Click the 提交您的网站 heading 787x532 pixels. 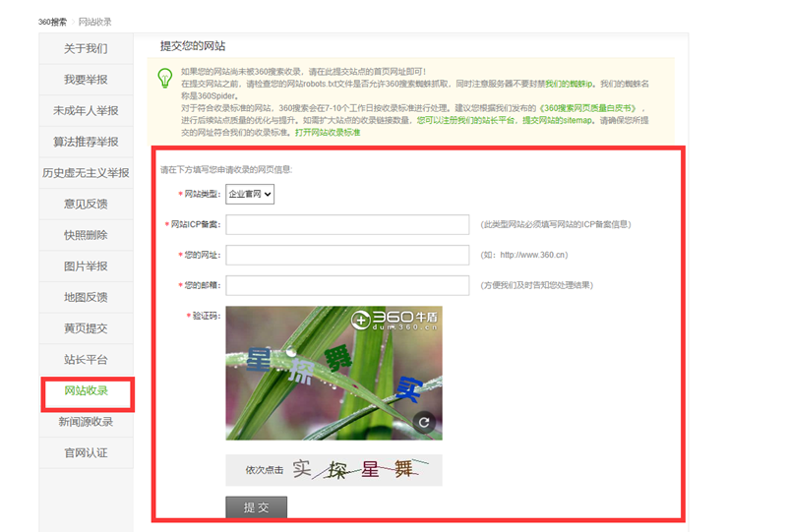[x=193, y=46]
